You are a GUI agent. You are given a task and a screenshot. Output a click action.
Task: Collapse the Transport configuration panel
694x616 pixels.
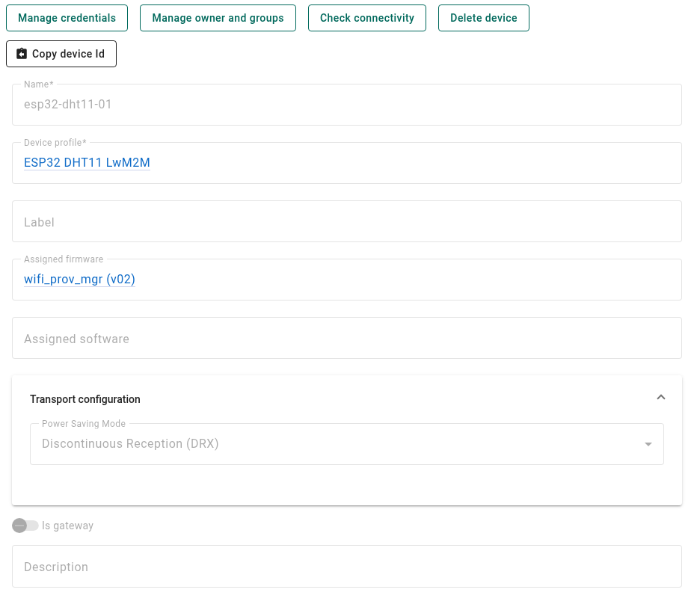tap(661, 398)
